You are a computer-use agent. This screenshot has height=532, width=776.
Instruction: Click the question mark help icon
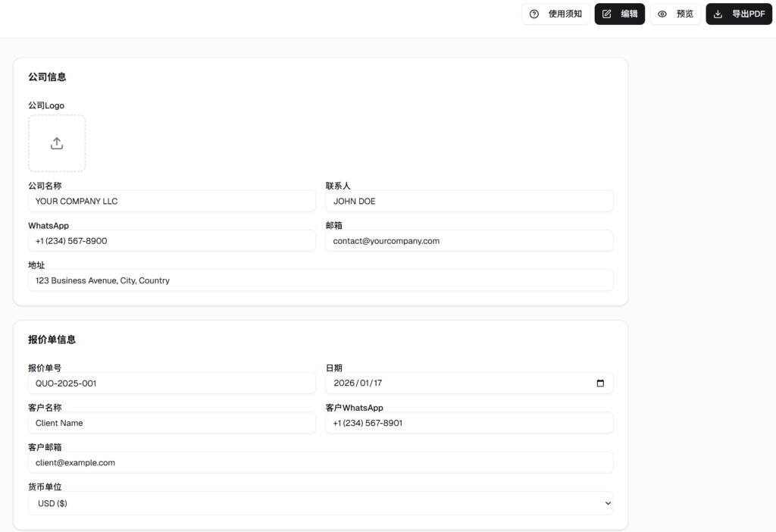pos(534,14)
